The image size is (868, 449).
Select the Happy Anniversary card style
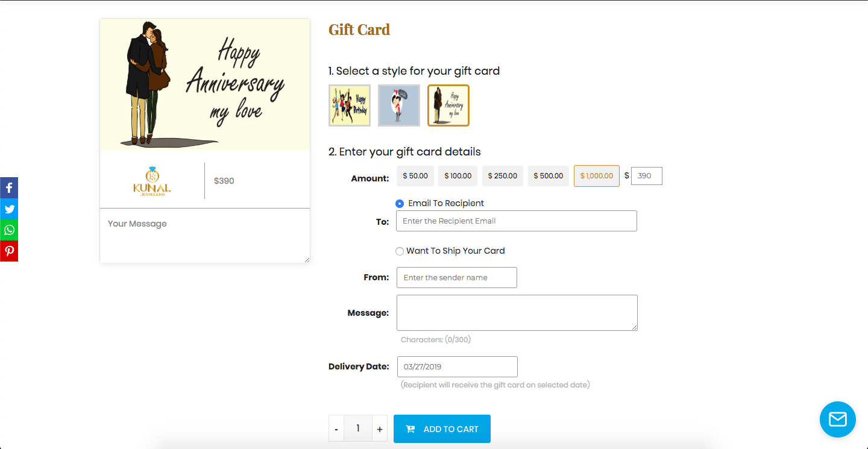click(448, 105)
